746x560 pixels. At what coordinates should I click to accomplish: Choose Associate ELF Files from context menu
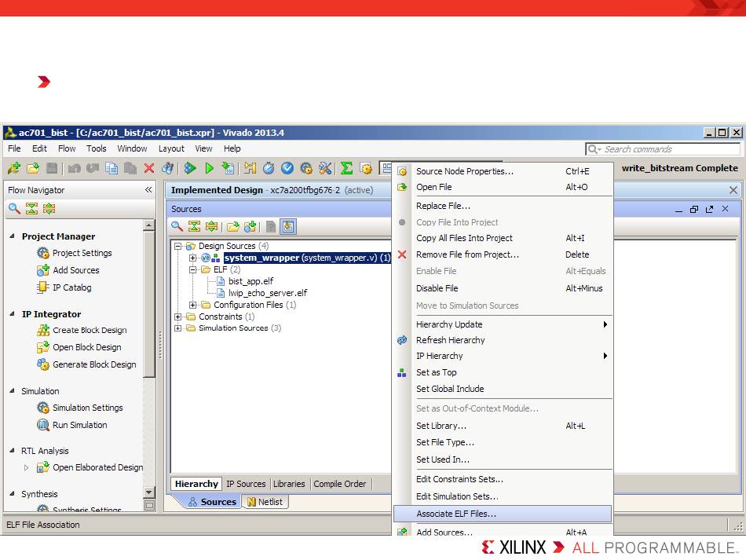click(x=503, y=514)
